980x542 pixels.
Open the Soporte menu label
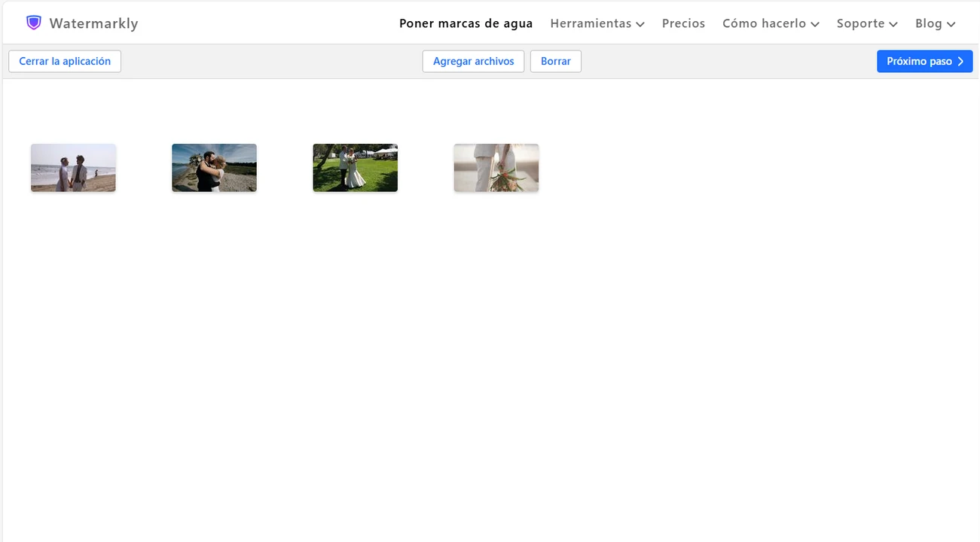[x=860, y=23]
